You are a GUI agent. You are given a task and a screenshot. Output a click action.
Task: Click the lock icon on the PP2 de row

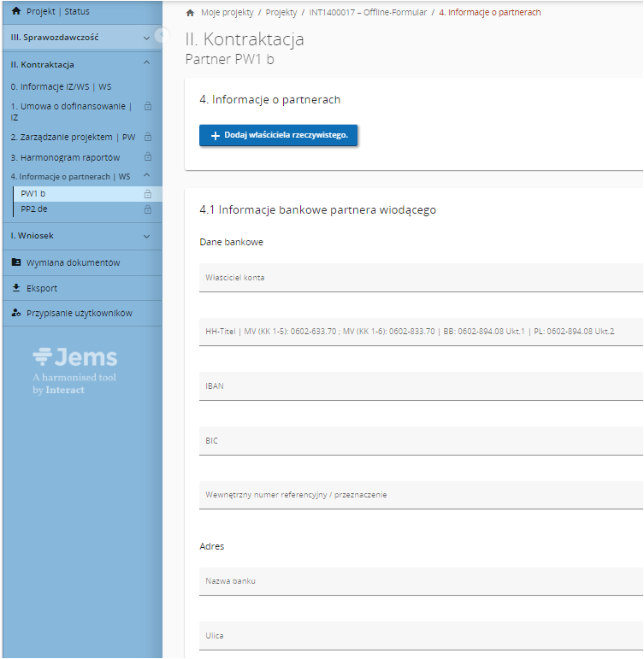(x=148, y=209)
